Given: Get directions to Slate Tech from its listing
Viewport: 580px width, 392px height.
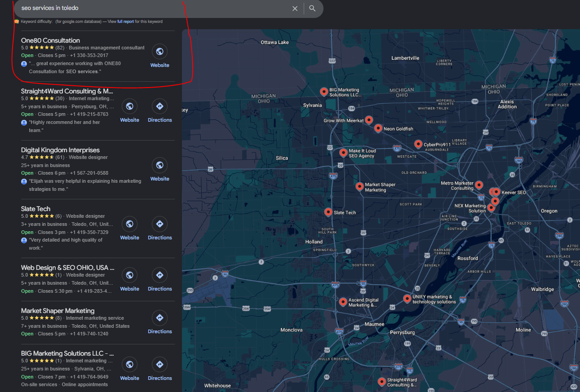Looking at the screenshot, I should 159,224.
